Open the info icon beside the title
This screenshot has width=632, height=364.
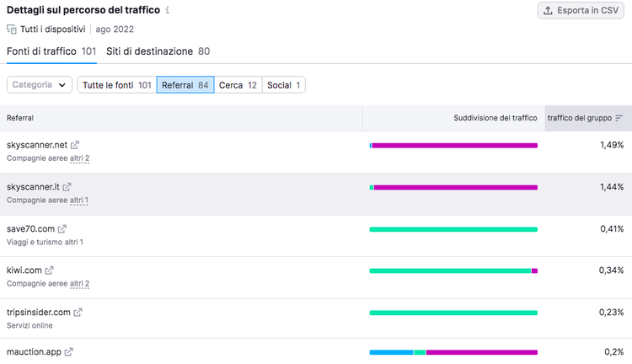[x=168, y=10]
